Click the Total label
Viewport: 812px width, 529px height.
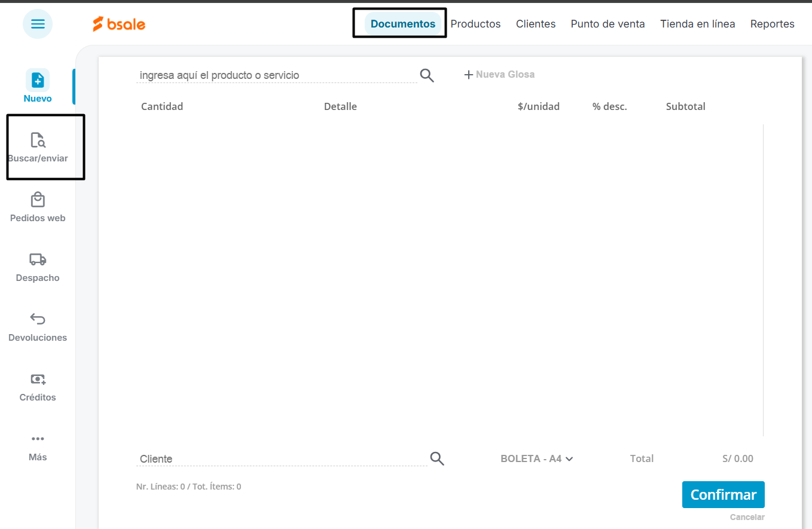pos(642,459)
